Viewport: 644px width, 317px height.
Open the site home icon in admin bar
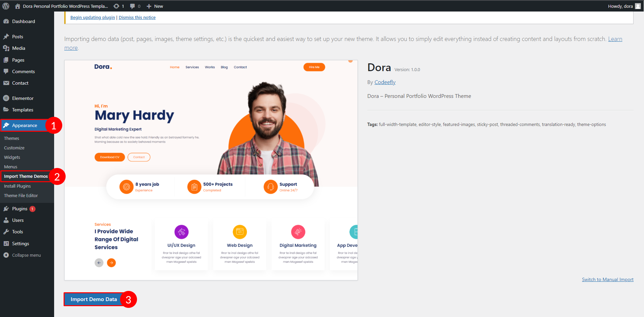click(x=18, y=6)
